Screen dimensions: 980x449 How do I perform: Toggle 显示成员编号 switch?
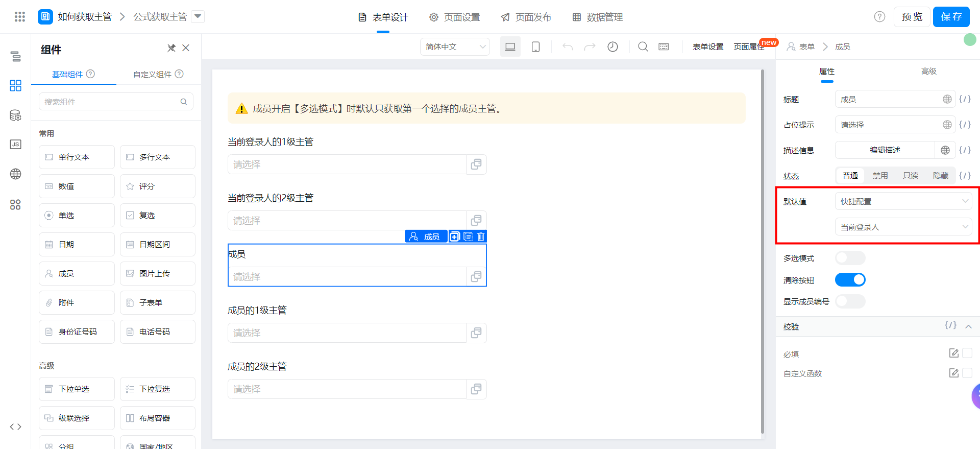850,301
